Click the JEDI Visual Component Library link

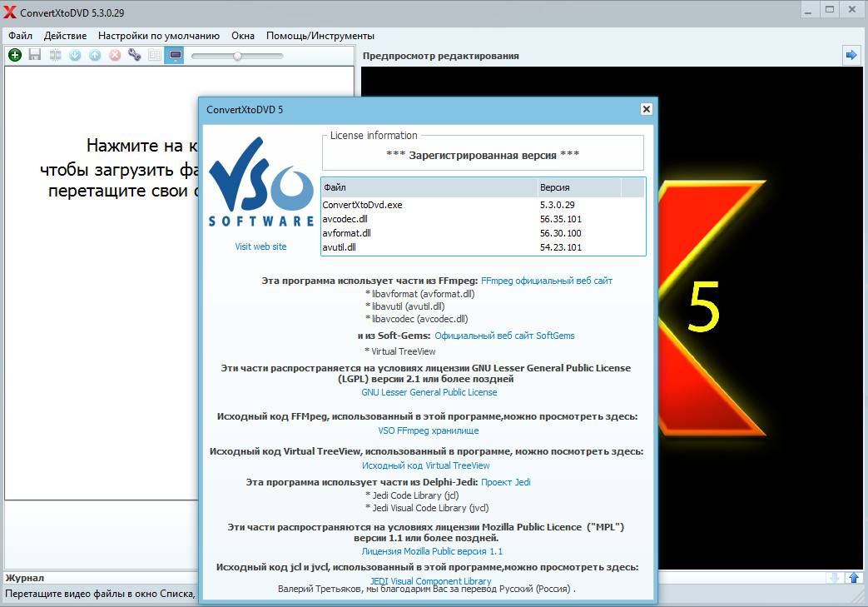[431, 581]
